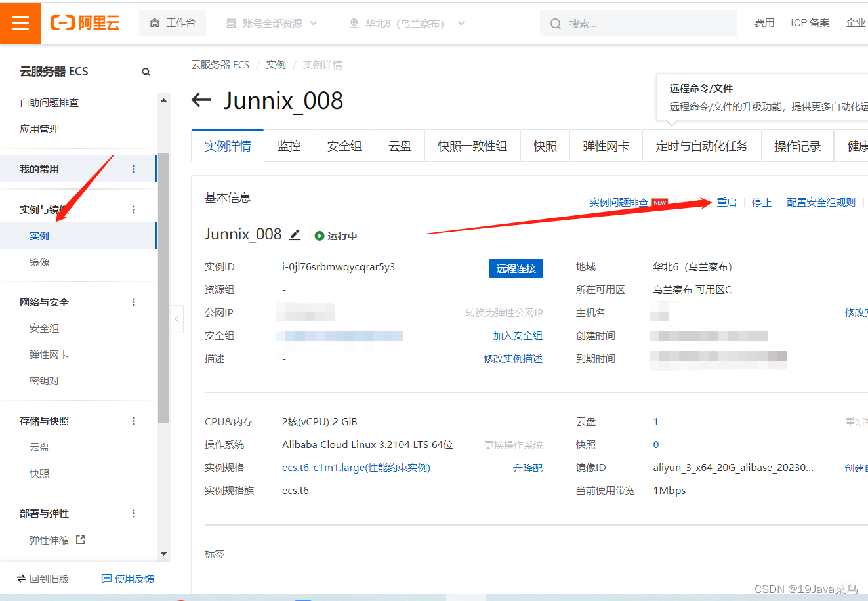
Task: Click instance ID i-0jl76srbmwqycqrar5y3
Action: 339,267
